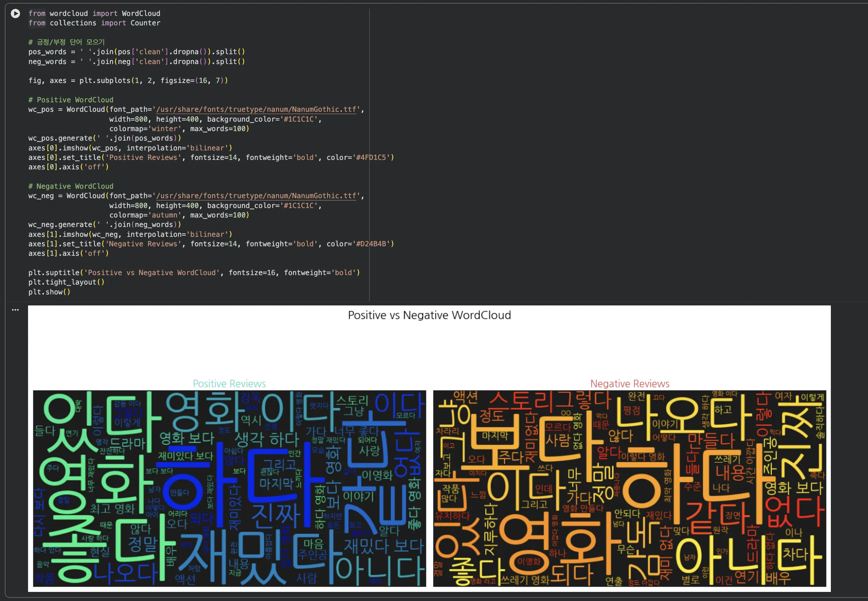
Task: Click the Positive Reviews word cloud image
Action: click(229, 488)
